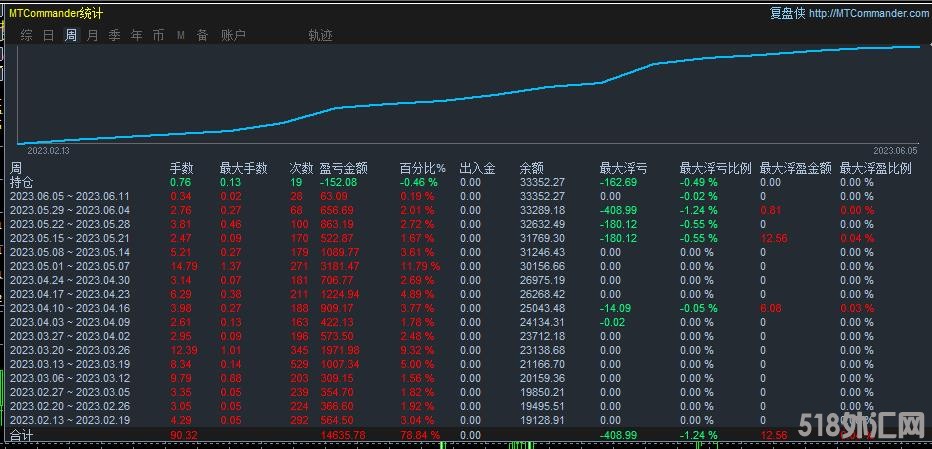Click the 合计 totals row

tap(21, 436)
